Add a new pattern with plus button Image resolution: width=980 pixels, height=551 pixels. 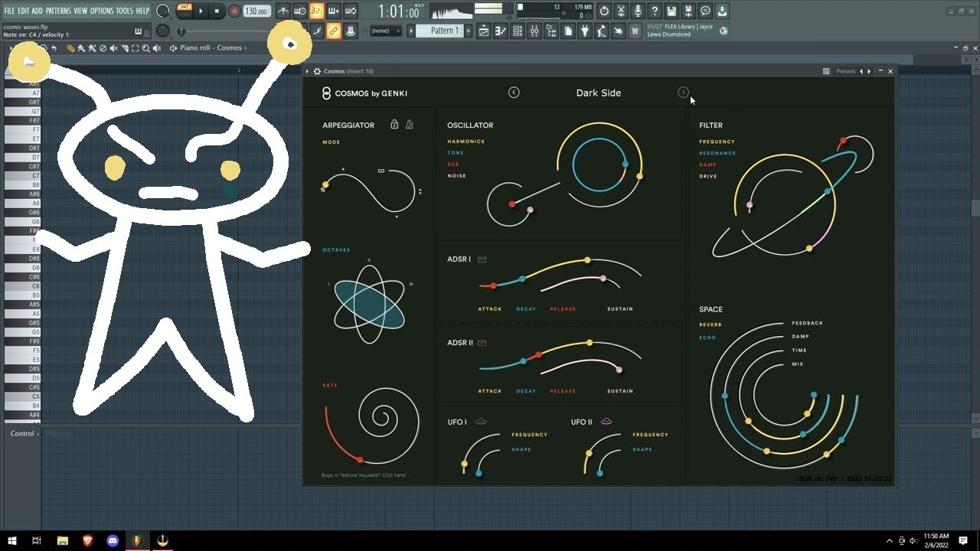click(x=469, y=31)
